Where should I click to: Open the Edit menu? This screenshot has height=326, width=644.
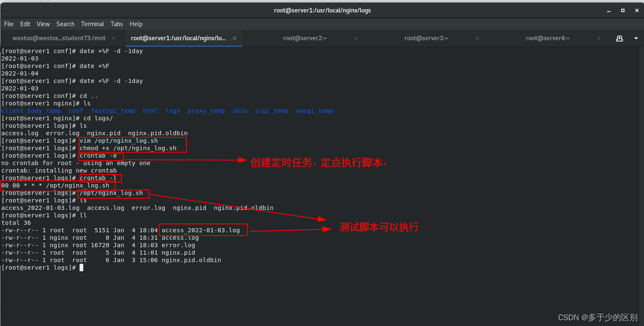[x=25, y=24]
